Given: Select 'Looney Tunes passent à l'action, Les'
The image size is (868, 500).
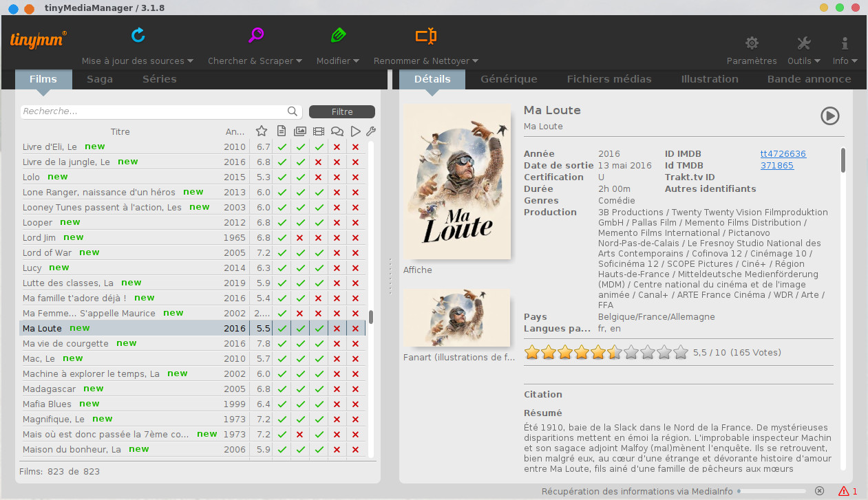Looking at the screenshot, I should pyautogui.click(x=193, y=207).
